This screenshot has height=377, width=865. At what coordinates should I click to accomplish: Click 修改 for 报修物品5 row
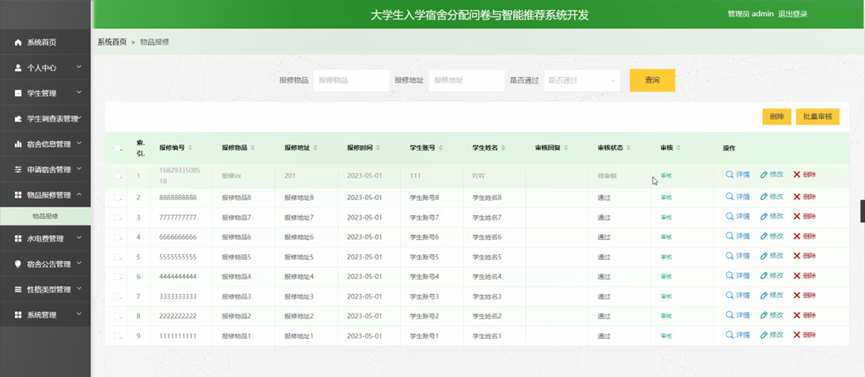pos(772,256)
